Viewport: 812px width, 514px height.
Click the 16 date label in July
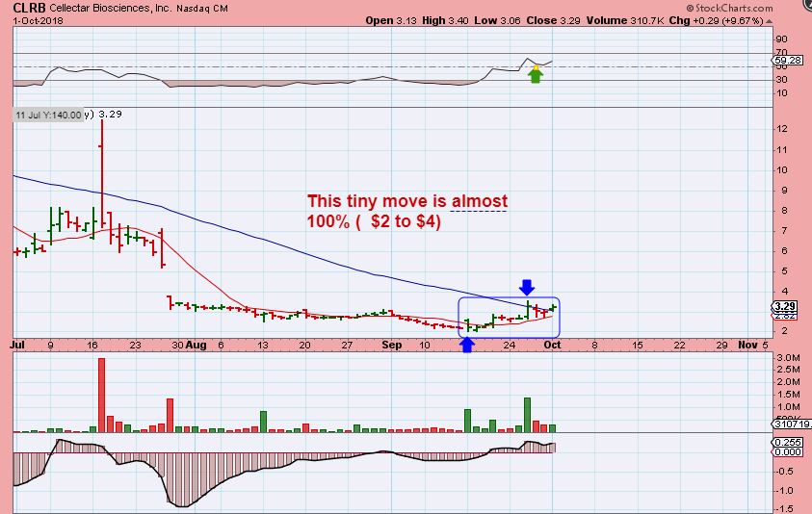[92, 345]
